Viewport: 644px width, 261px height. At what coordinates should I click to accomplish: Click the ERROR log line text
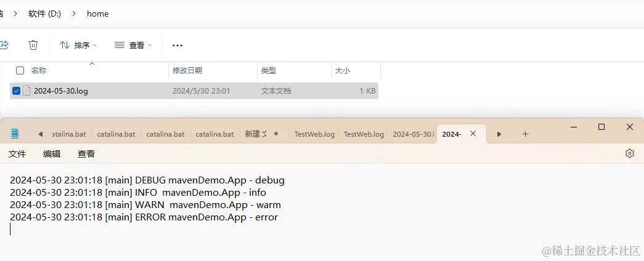pyautogui.click(x=144, y=217)
